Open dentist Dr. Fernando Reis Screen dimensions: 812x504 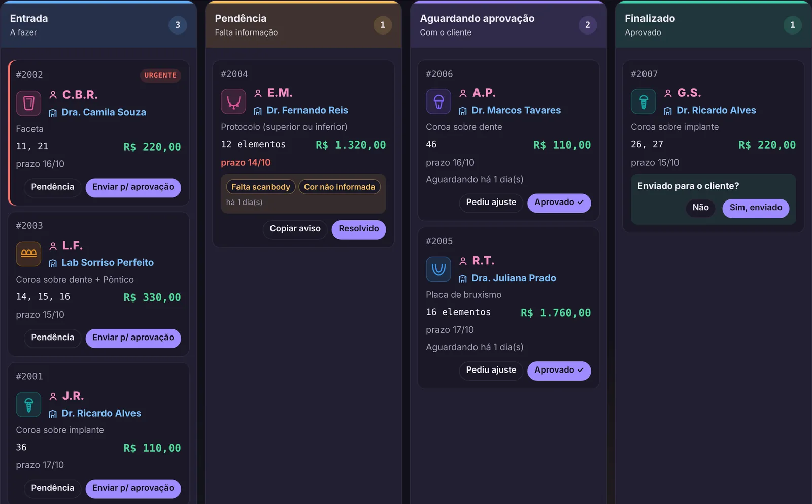(x=308, y=110)
